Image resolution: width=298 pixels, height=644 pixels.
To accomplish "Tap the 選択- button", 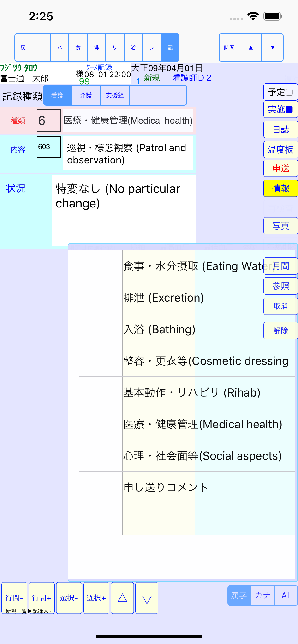I will coord(69,598).
